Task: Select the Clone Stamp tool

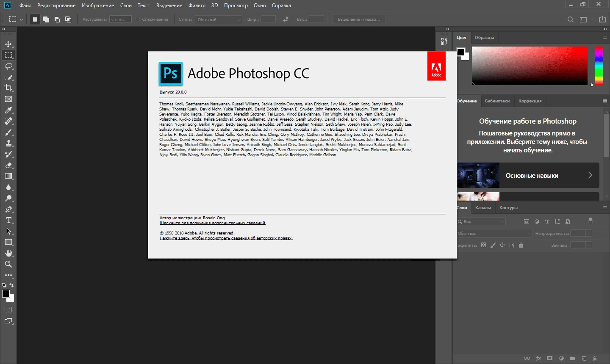Action: click(x=8, y=143)
